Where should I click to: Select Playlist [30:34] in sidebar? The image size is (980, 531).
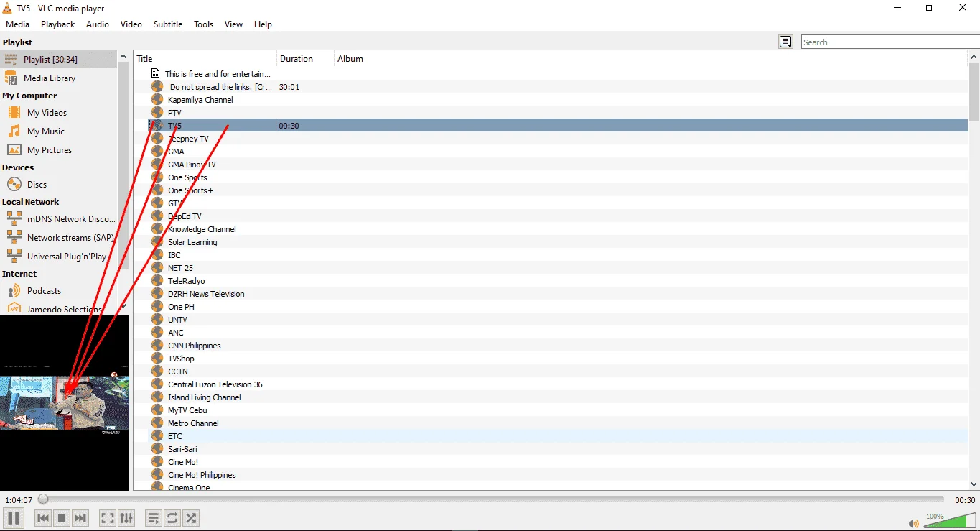(x=59, y=60)
